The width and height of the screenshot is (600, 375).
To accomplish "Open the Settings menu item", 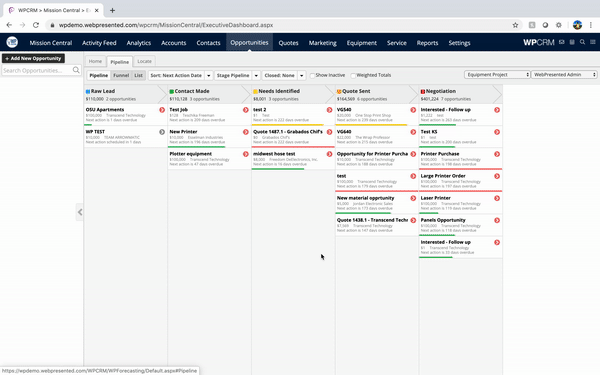I will 459,43.
